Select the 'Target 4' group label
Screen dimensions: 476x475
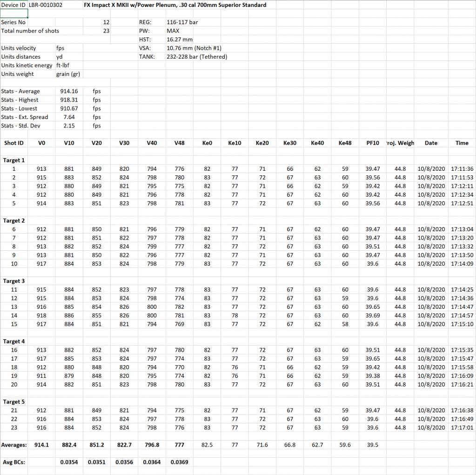click(13, 341)
